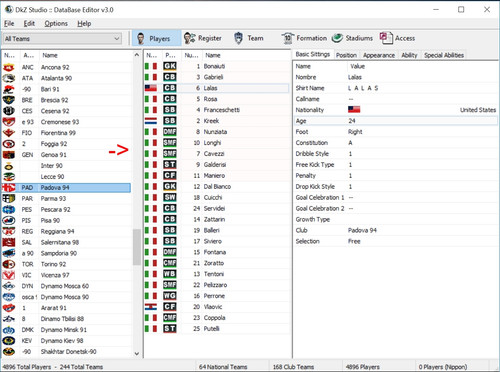Click the Croatia flag next to Vlaovic

coord(151,307)
